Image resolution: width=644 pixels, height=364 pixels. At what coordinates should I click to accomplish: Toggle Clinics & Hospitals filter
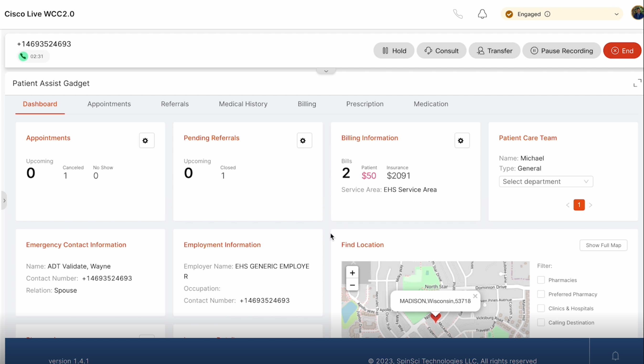click(x=541, y=308)
